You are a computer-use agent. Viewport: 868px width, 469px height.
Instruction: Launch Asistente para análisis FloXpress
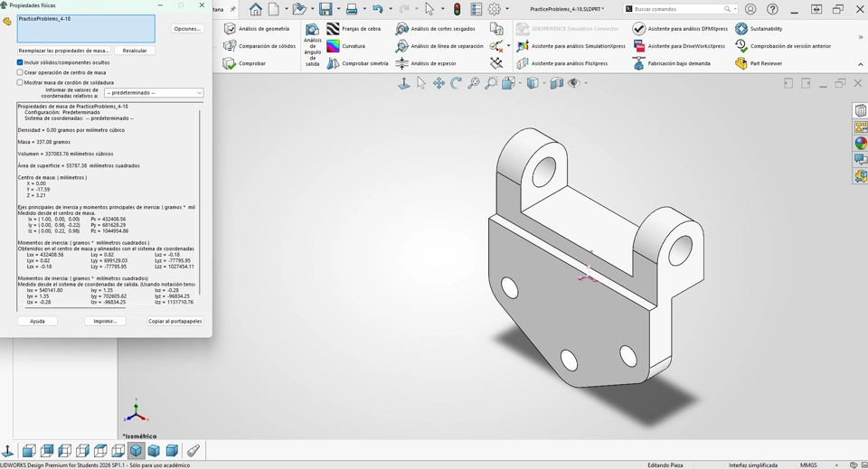(561, 63)
